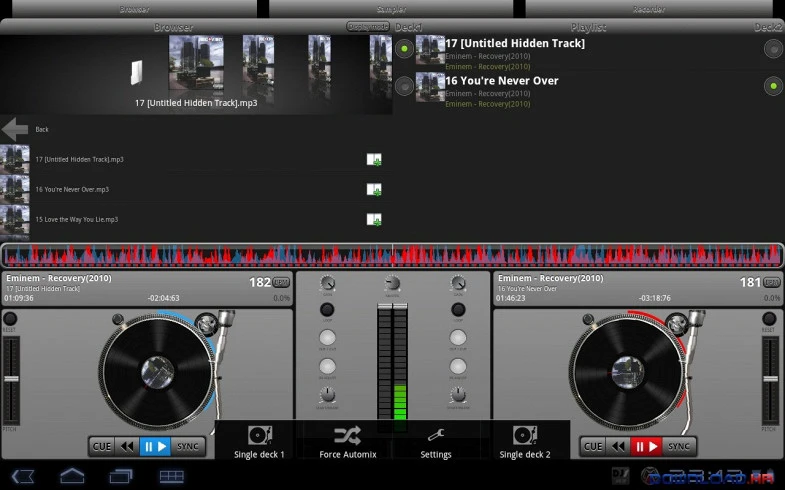Turn the bottom knob in right mixer column

click(458, 395)
